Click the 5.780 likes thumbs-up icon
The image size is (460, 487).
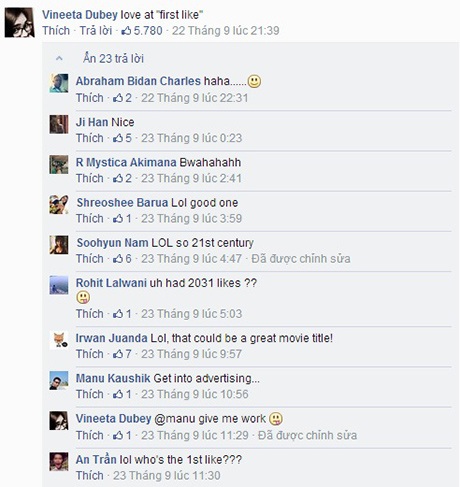pyautogui.click(x=126, y=31)
